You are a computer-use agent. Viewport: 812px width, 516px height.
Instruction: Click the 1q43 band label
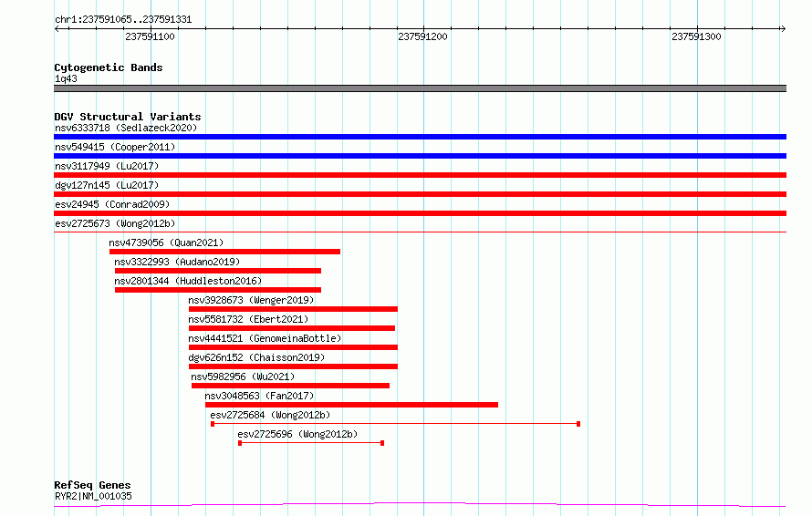[x=66, y=78]
